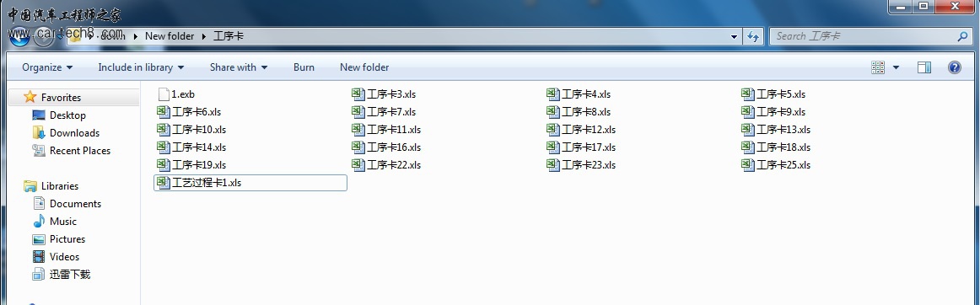Click the Recent Places icon in sidebar
This screenshot has height=305, width=980.
click(39, 151)
